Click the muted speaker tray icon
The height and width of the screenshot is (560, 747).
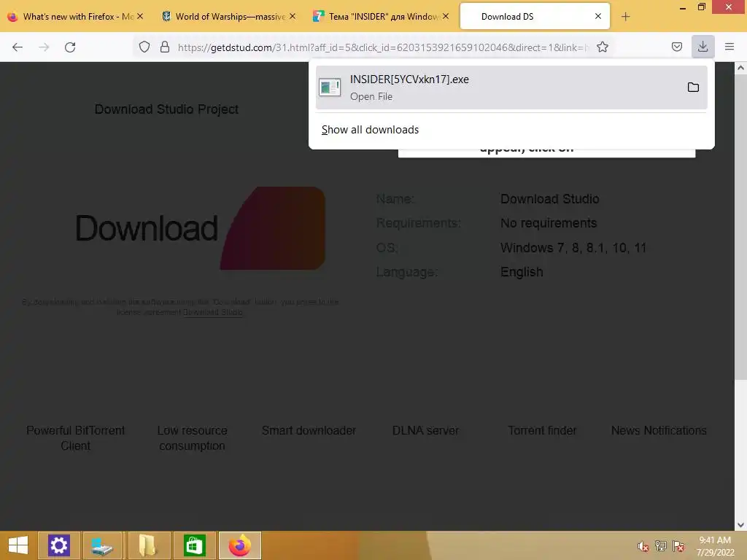643,546
